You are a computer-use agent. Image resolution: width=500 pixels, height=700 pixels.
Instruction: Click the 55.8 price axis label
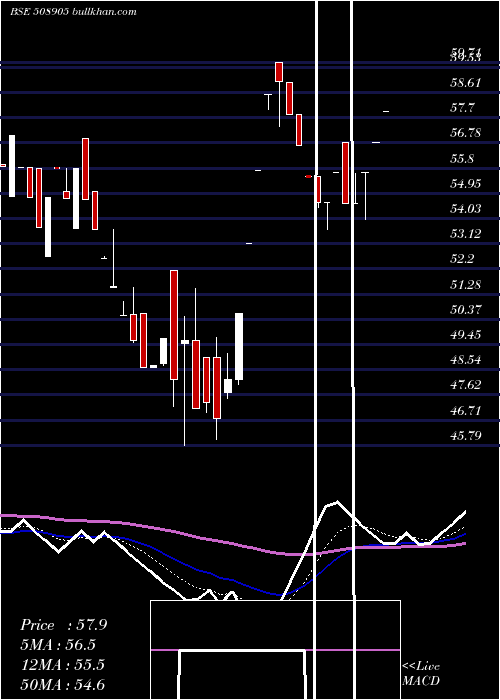pyautogui.click(x=462, y=158)
